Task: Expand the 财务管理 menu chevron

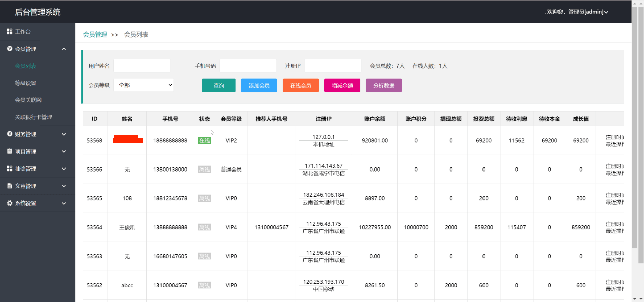Action: point(64,134)
